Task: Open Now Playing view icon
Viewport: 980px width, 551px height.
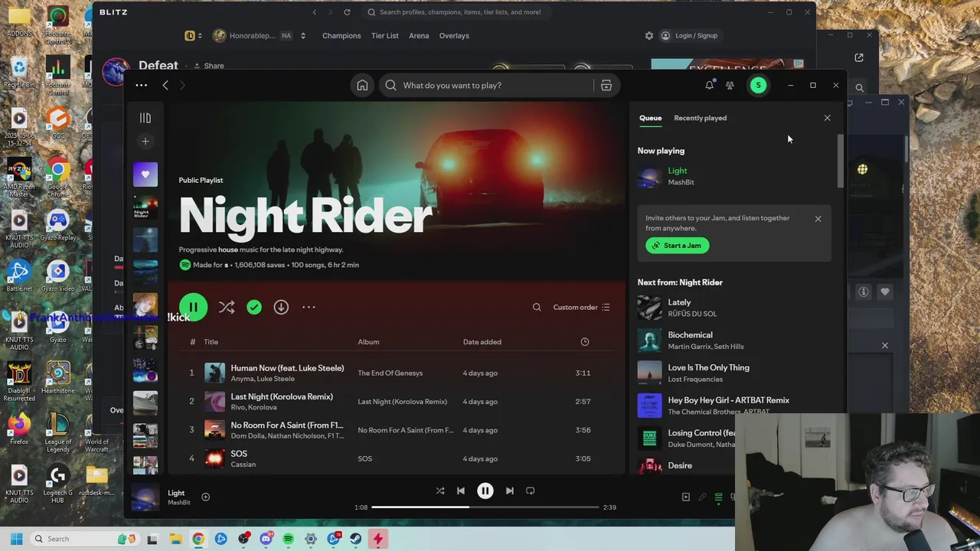Action: pyautogui.click(x=686, y=497)
